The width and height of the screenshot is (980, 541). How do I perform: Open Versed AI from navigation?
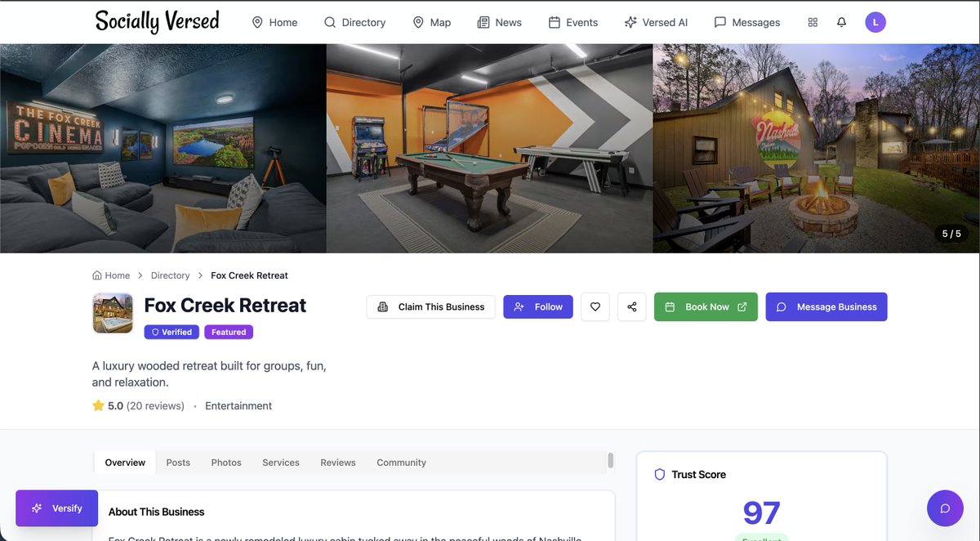[656, 22]
